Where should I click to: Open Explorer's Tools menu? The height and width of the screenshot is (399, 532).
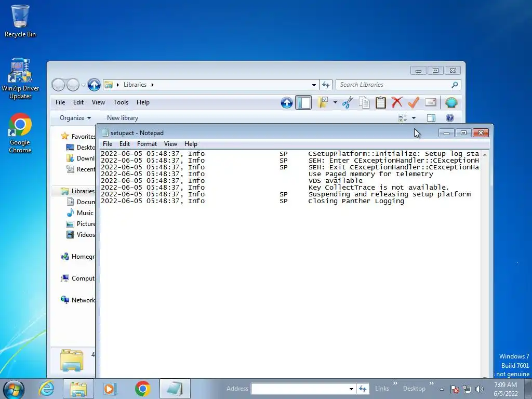tap(121, 102)
